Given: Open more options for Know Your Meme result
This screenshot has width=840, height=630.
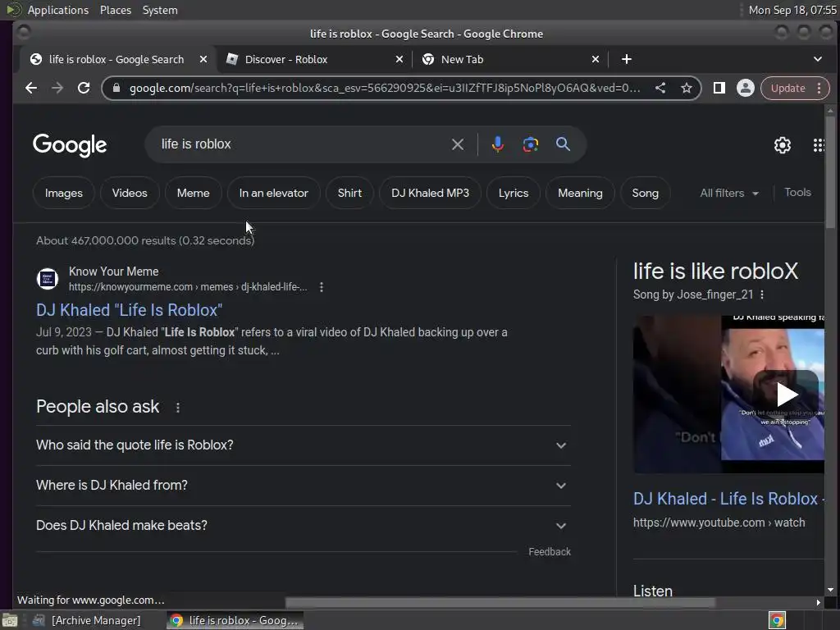Looking at the screenshot, I should click(322, 287).
